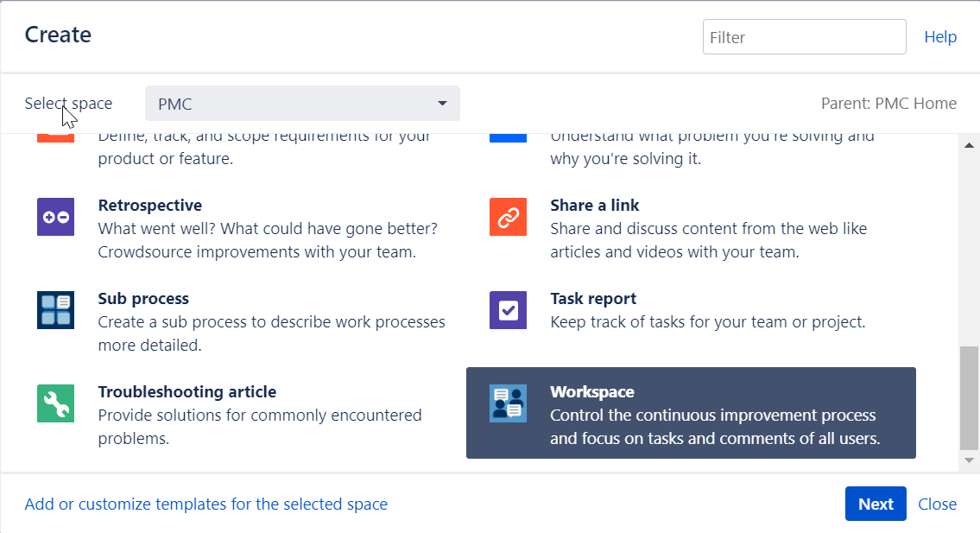Click the Task report checkbox icon

tap(508, 310)
